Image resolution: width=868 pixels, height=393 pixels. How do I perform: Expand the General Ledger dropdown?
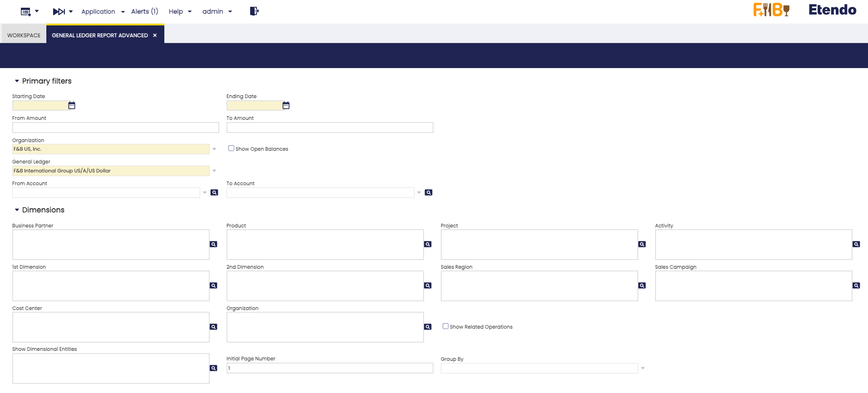(214, 171)
